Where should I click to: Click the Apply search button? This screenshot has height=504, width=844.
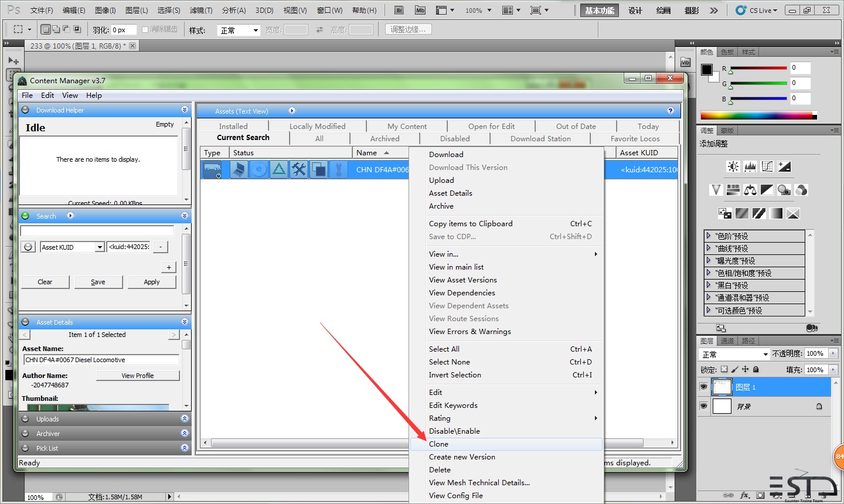coord(152,282)
